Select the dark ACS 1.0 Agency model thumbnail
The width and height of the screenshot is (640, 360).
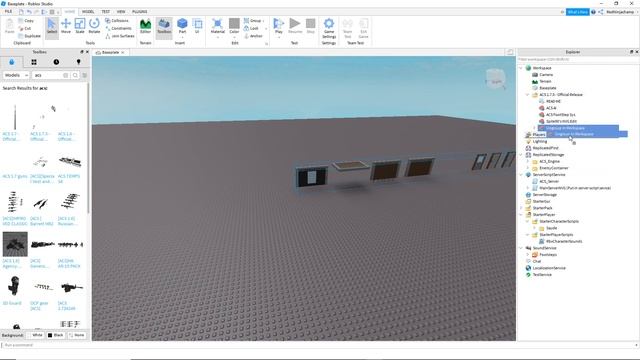[x=15, y=244]
